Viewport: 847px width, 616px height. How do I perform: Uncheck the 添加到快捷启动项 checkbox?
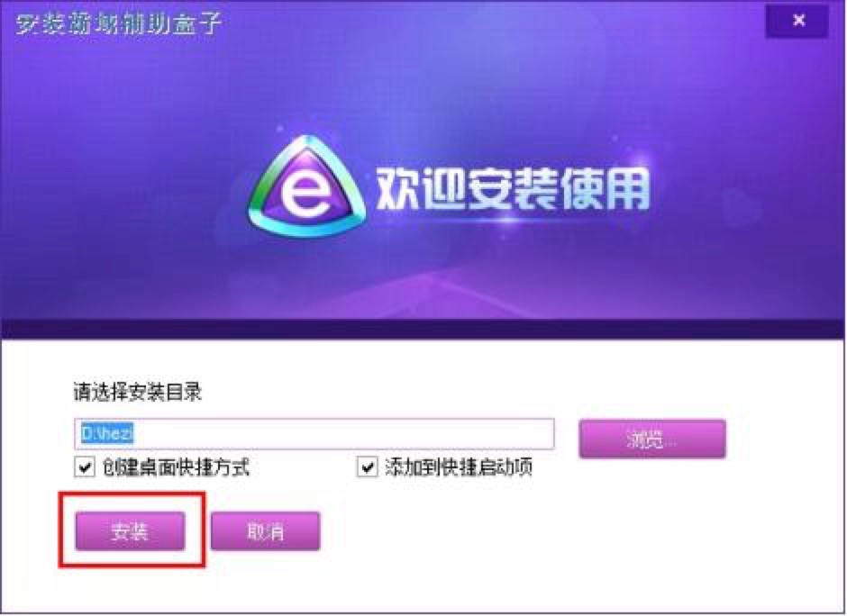(368, 467)
